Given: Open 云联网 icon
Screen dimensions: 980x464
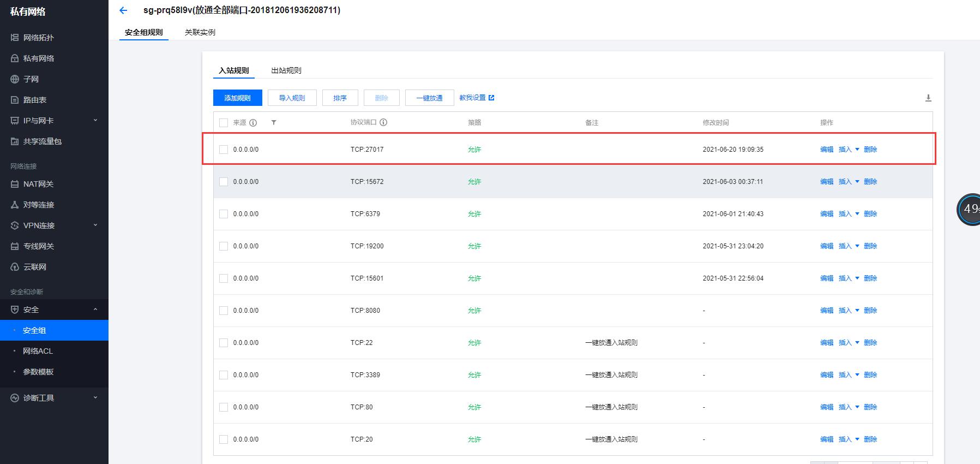Looking at the screenshot, I should point(15,267).
